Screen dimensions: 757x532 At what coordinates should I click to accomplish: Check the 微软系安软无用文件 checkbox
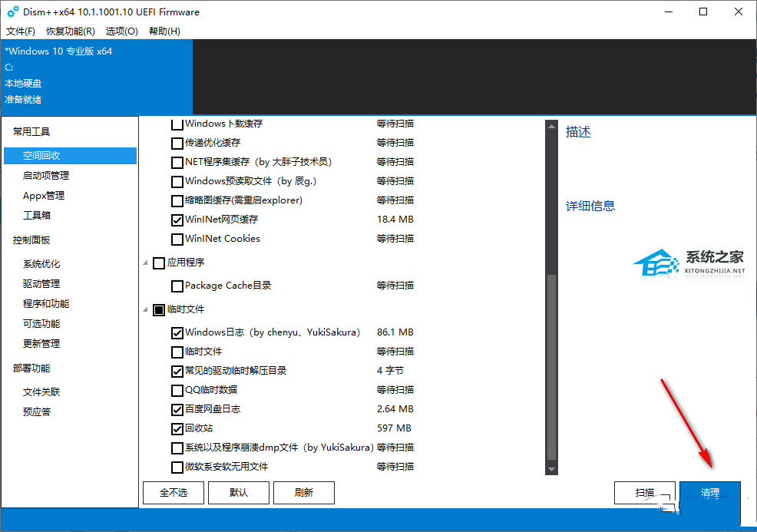click(x=177, y=468)
